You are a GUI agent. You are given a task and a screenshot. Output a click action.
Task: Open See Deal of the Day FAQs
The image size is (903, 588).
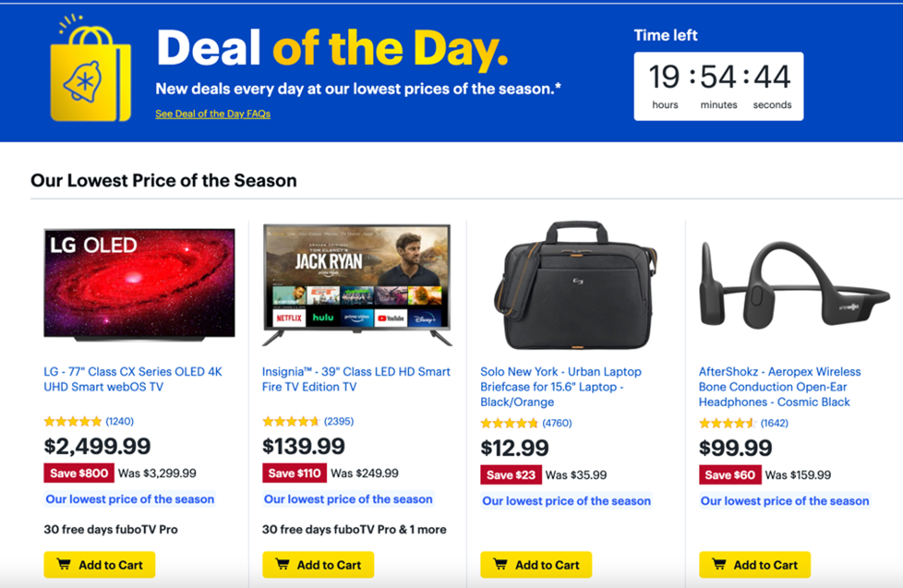213,113
